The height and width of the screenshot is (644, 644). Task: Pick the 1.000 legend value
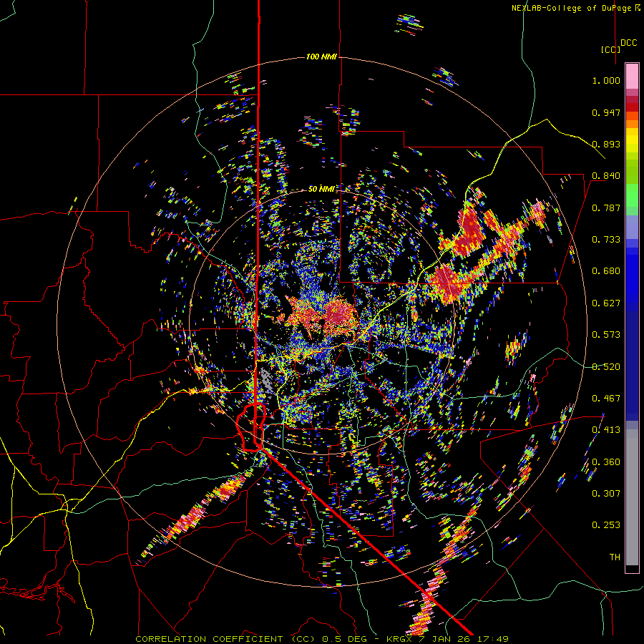coord(606,80)
